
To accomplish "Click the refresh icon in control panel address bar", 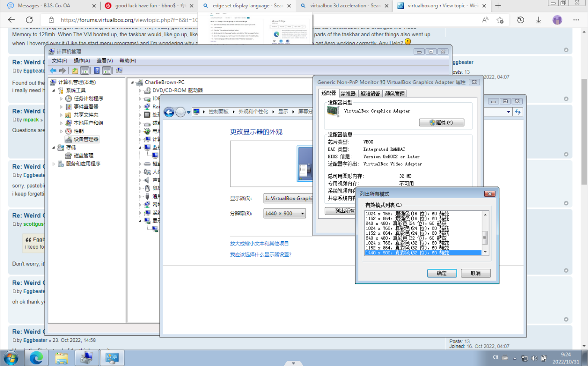I will coord(518,112).
